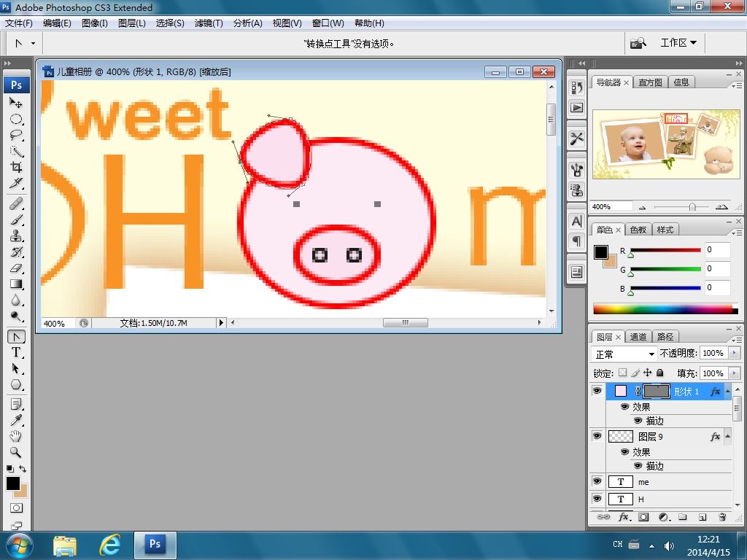Switch to the 路径 tab
This screenshot has width=747, height=560.
[x=665, y=337]
